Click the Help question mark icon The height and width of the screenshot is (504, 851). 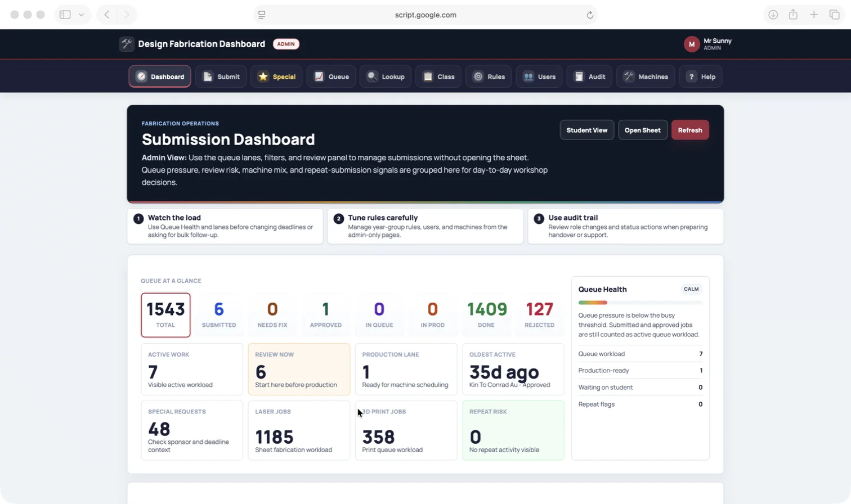pos(691,76)
